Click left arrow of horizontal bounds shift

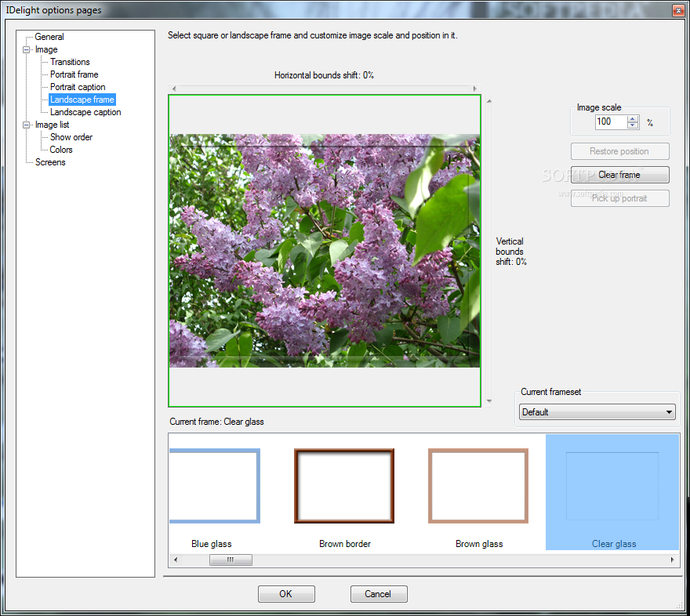[174, 89]
